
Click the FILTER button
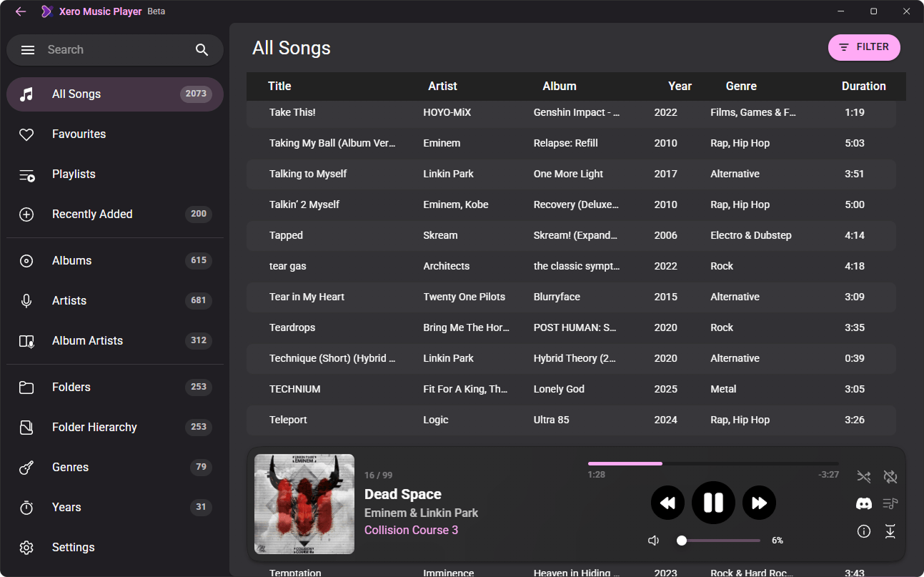(864, 47)
